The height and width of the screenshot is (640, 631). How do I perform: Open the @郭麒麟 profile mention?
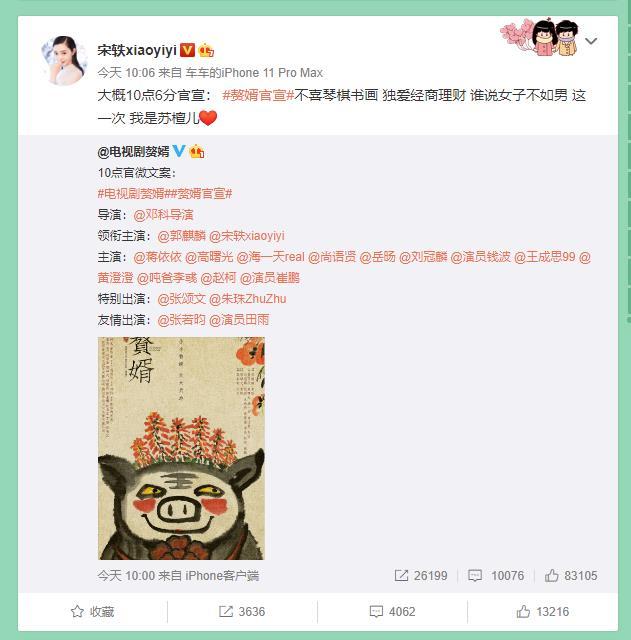click(x=182, y=236)
